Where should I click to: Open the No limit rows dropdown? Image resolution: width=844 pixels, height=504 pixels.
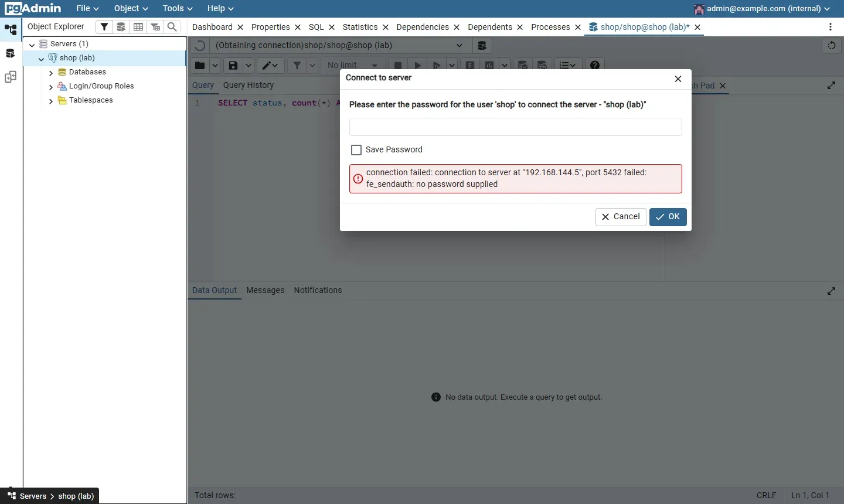(x=352, y=65)
